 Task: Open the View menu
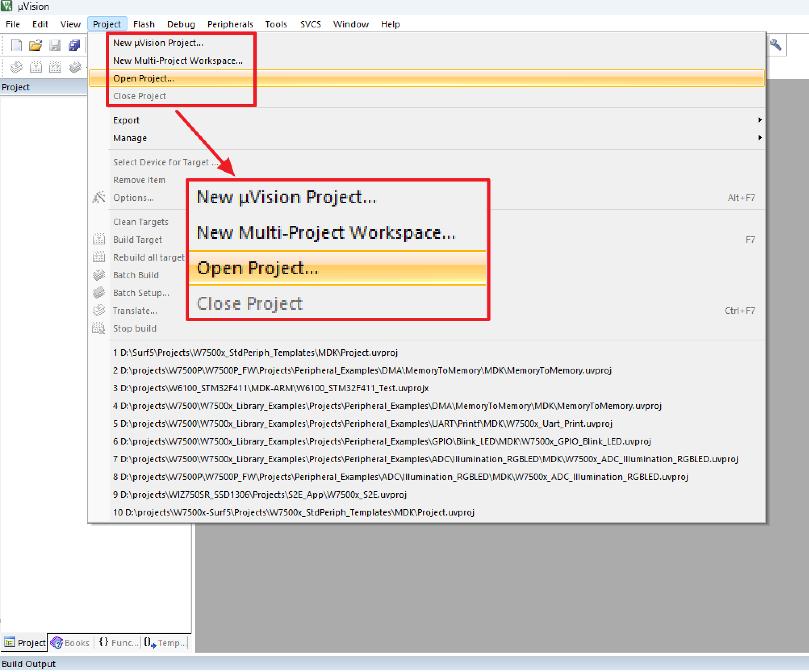[x=71, y=24]
